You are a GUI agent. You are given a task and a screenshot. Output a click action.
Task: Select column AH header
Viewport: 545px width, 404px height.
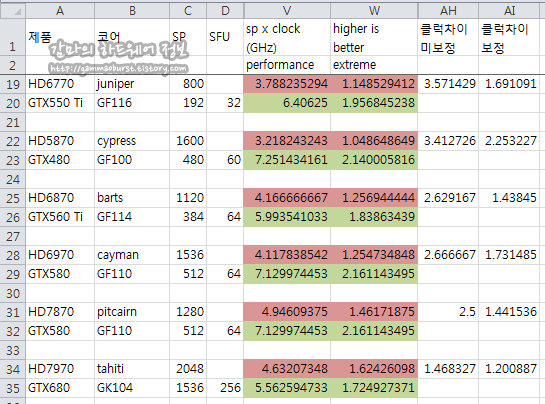pyautogui.click(x=448, y=11)
